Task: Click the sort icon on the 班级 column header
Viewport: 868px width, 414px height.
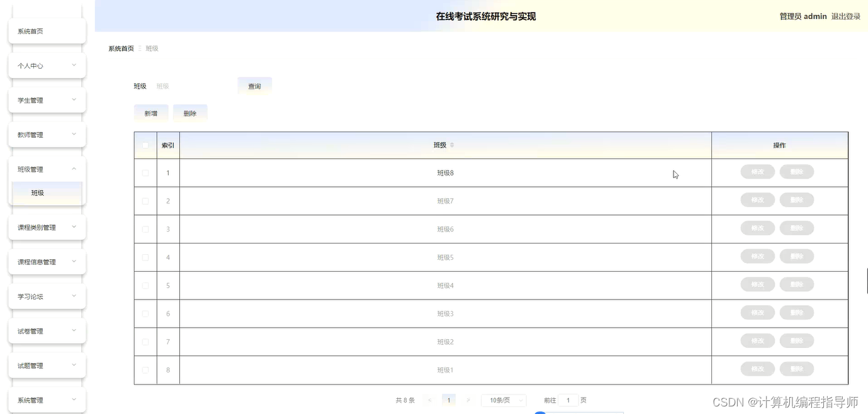Action: [x=453, y=145]
